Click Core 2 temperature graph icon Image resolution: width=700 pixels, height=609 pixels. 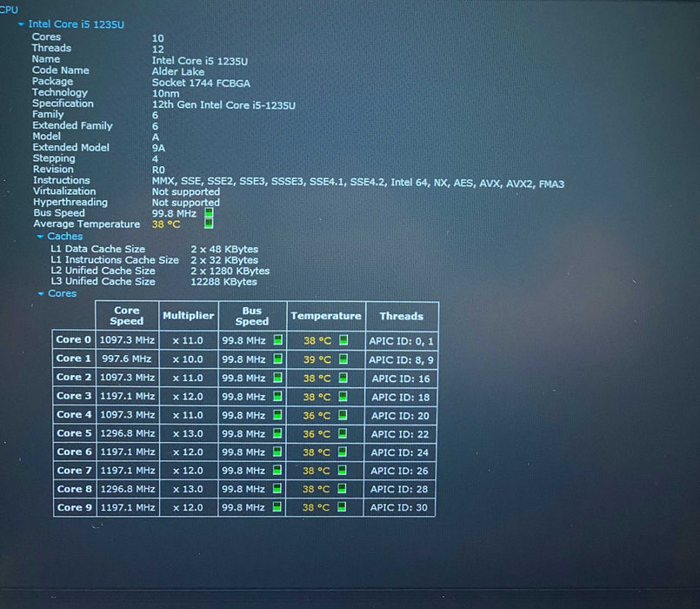point(343,378)
